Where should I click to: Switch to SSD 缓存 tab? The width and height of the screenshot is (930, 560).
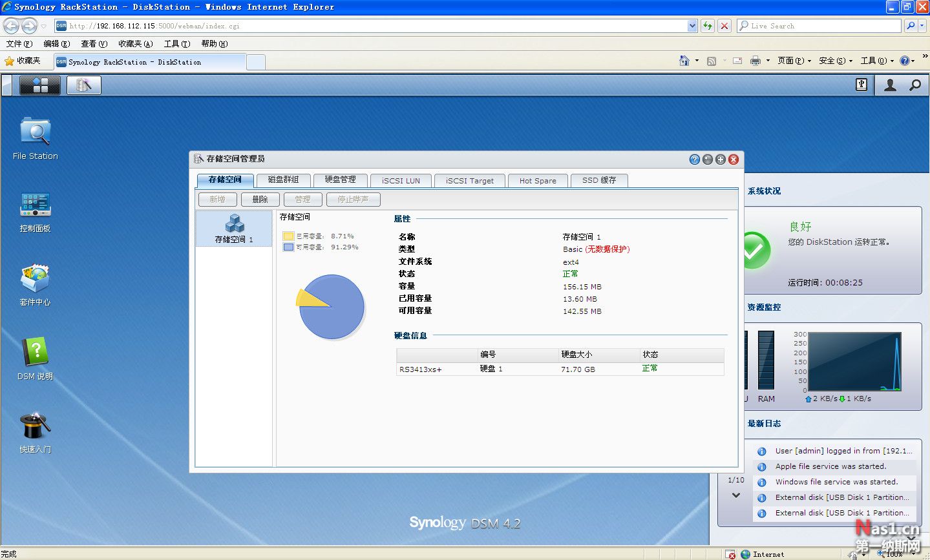click(599, 180)
